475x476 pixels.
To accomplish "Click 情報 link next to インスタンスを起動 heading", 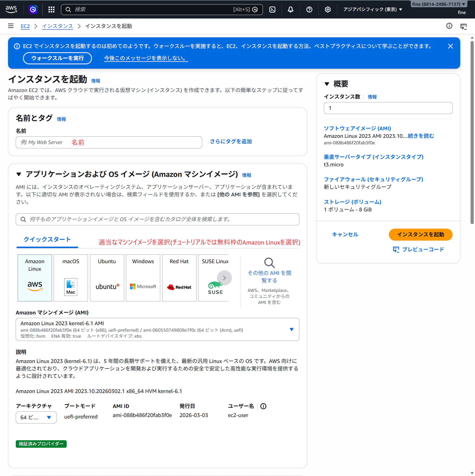I will (x=96, y=81).
